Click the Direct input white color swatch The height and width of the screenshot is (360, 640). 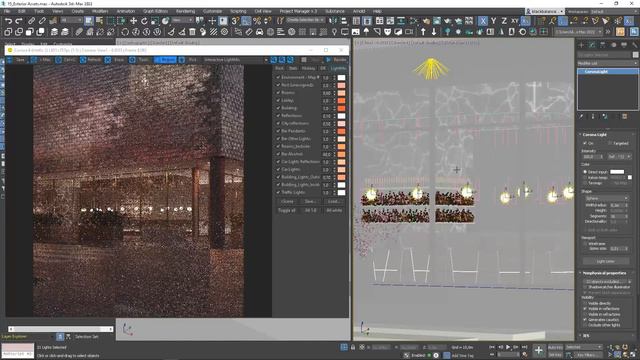click(617, 172)
